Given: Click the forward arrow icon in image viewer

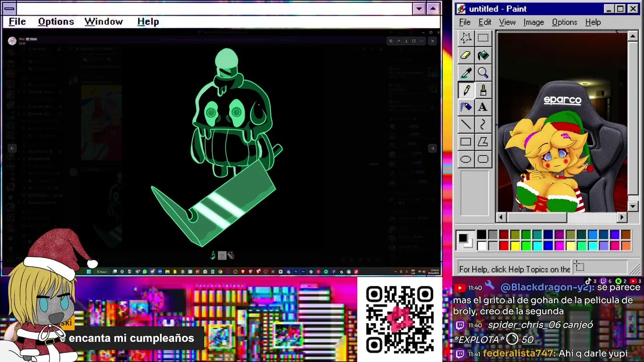Looking at the screenshot, I should [399, 41].
